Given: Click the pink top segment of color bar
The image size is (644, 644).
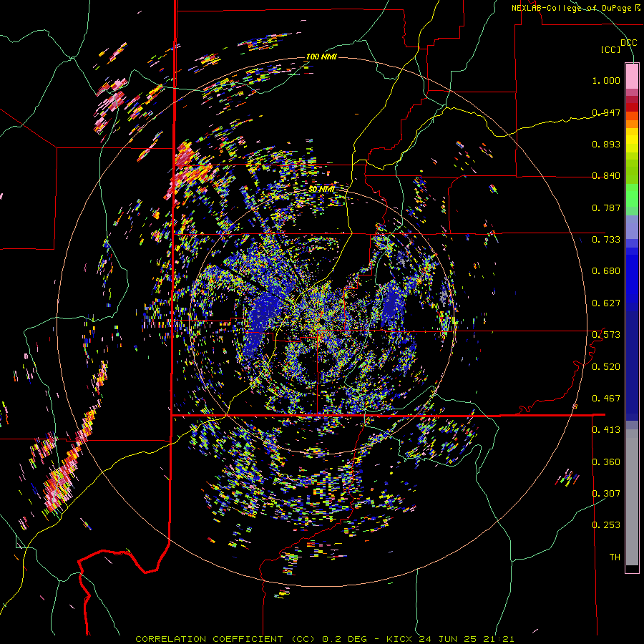Looking at the screenshot, I should point(632,76).
